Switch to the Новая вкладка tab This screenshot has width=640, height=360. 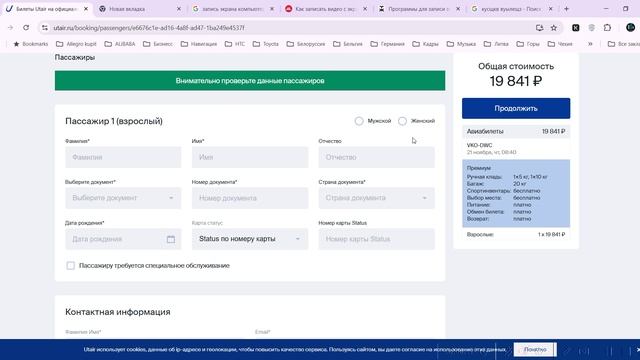(139, 9)
